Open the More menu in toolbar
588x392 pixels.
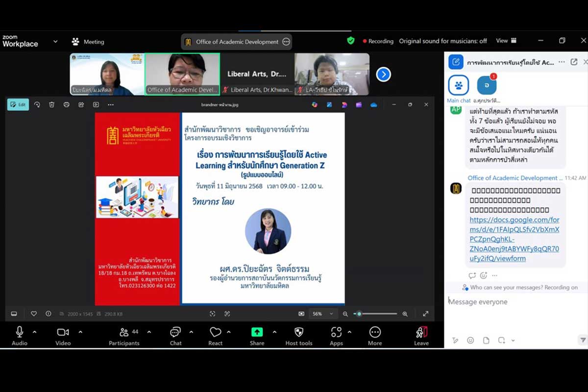pyautogui.click(x=375, y=333)
